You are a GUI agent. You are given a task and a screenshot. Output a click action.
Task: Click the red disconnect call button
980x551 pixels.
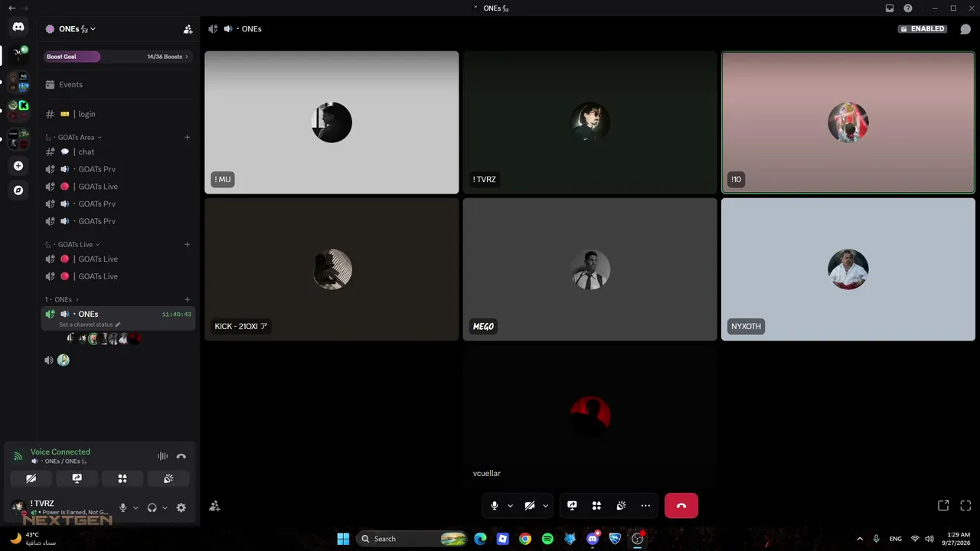[681, 506]
